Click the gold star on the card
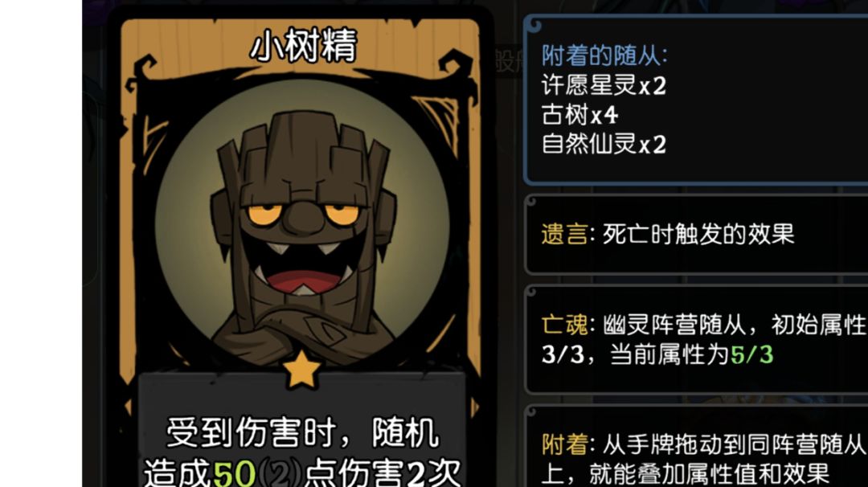Viewport: 868px width, 487px height. [301, 368]
